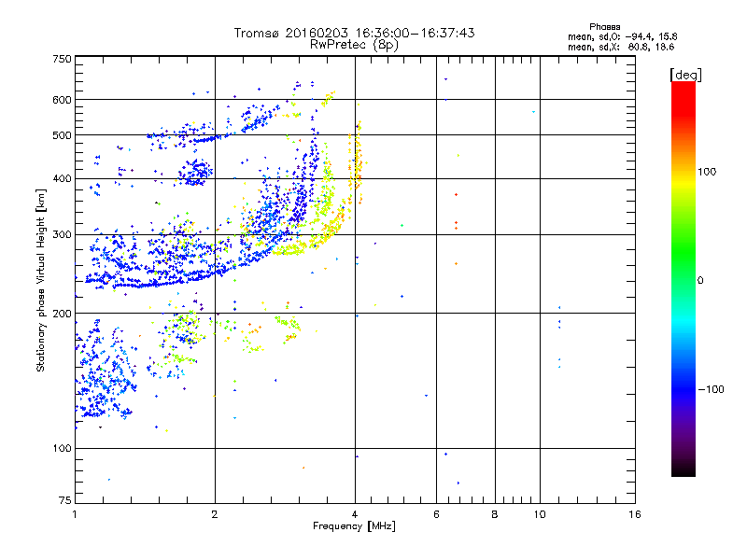
Task: Click the x-axis label '8'
Action: [x=495, y=514]
